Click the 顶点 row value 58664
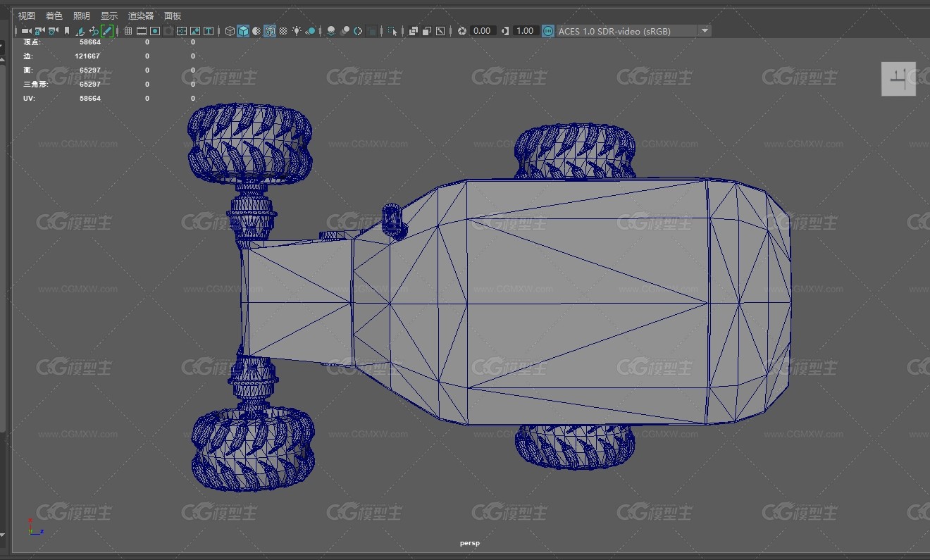Viewport: 930px width, 560px height. point(90,42)
